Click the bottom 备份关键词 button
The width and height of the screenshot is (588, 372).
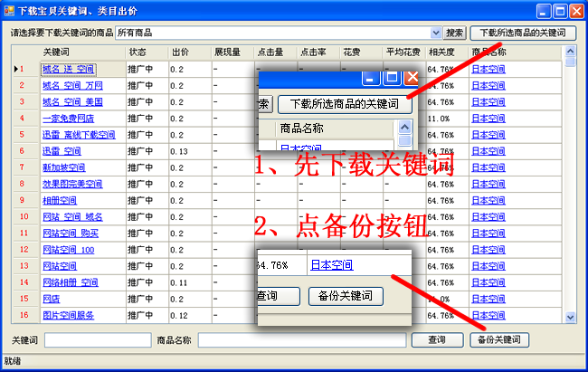499,339
